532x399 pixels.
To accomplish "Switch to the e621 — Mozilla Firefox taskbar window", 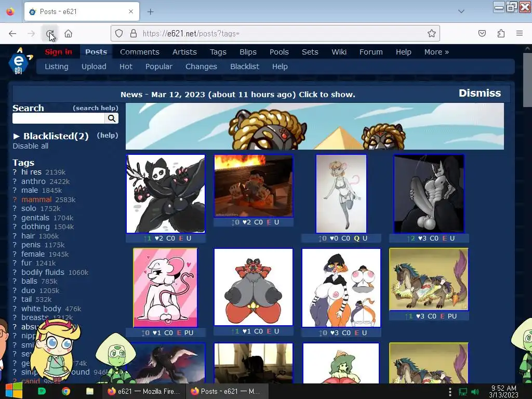I will [x=143, y=391].
